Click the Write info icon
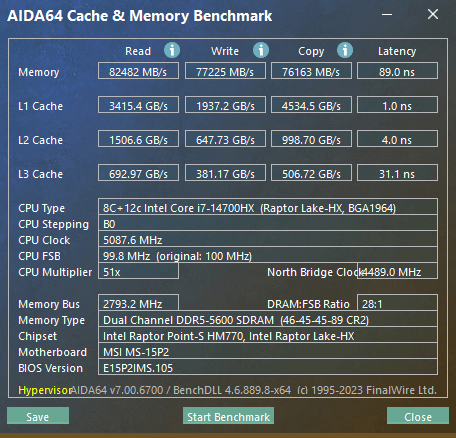Viewport: 456px width, 438px height. tap(261, 50)
